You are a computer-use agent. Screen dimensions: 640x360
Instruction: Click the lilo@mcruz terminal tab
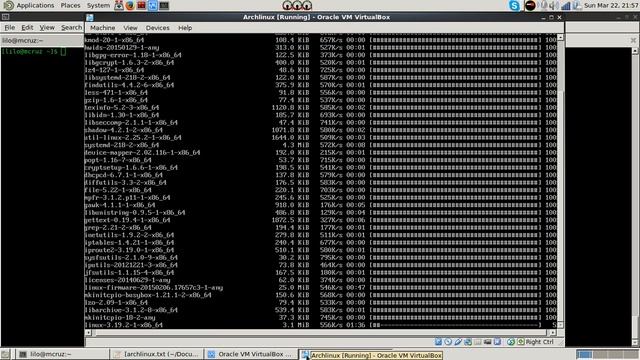[42, 40]
